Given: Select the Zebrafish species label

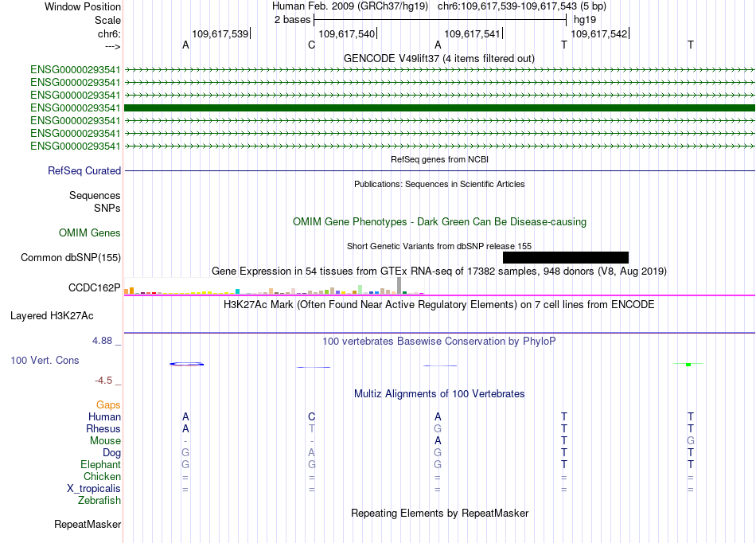Looking at the screenshot, I should click(99, 501).
